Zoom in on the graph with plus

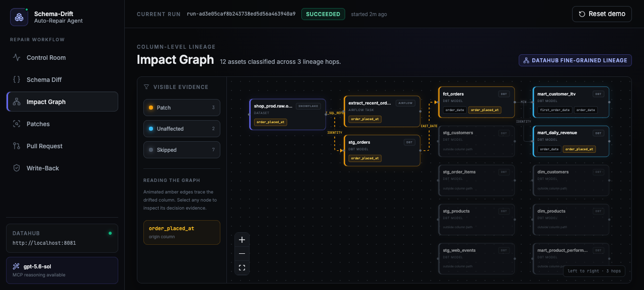point(242,240)
